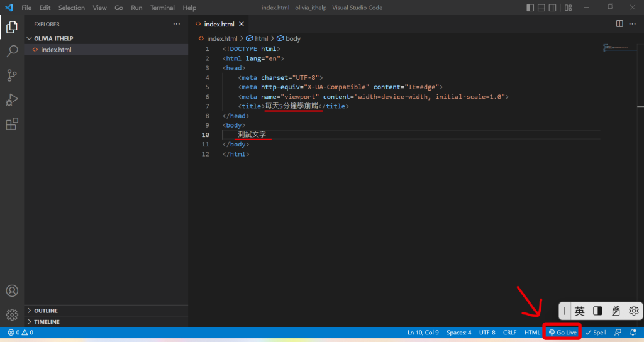
Task: Restore down the VS Code window
Action: pos(610,8)
